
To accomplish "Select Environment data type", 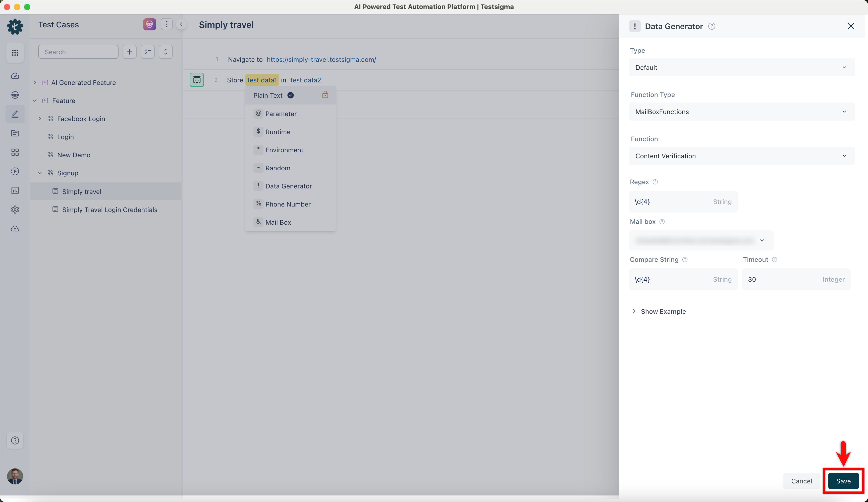I will 290,150.
